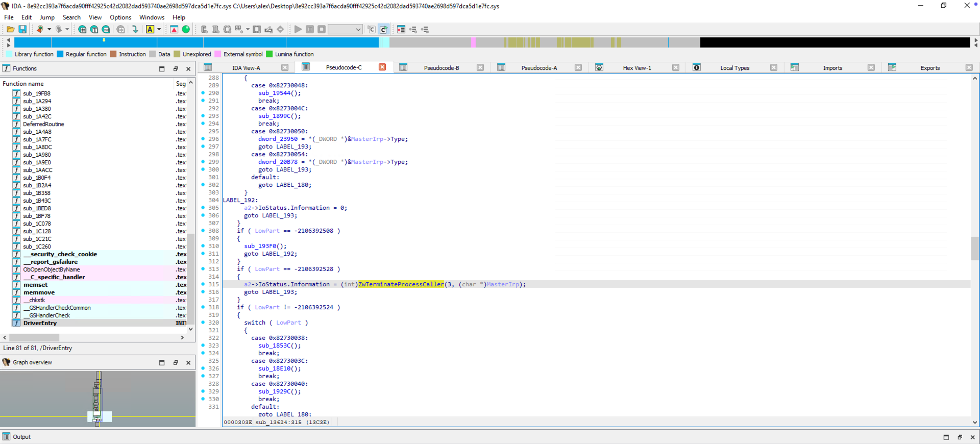
Task: Switch to the Pseudocode-B tab
Action: pyautogui.click(x=442, y=68)
